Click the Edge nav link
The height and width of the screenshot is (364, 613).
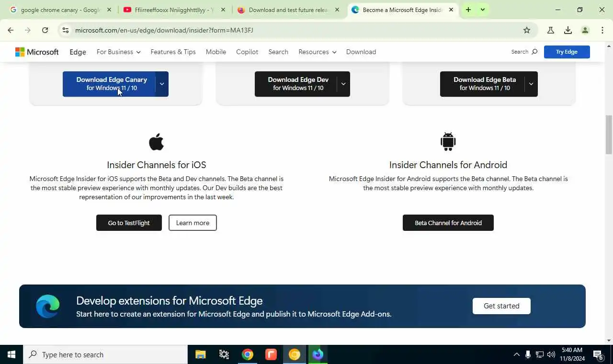[78, 52]
